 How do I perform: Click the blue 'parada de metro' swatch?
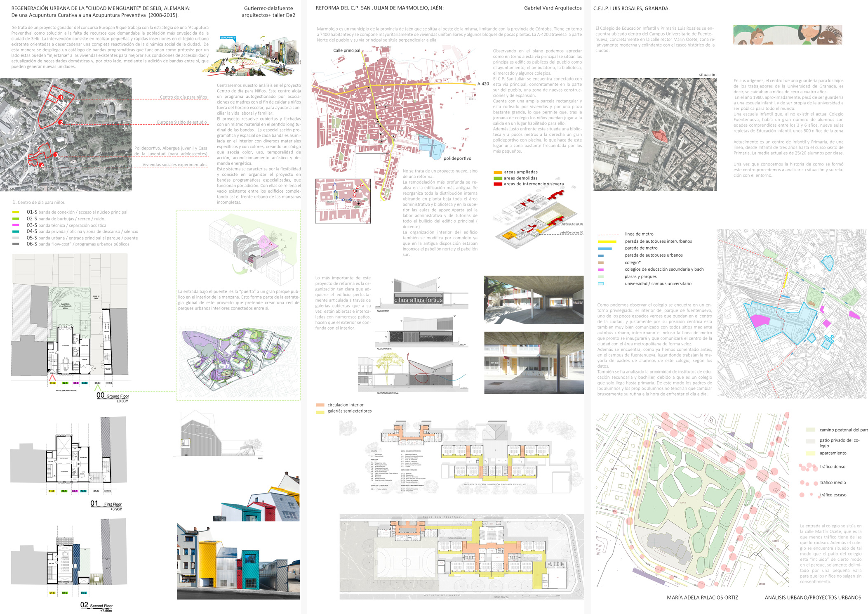pyautogui.click(x=605, y=248)
